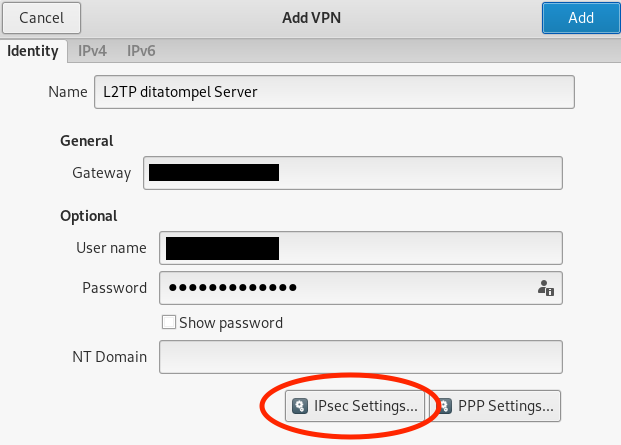
Task: Select the Identity tab
Action: [33, 51]
